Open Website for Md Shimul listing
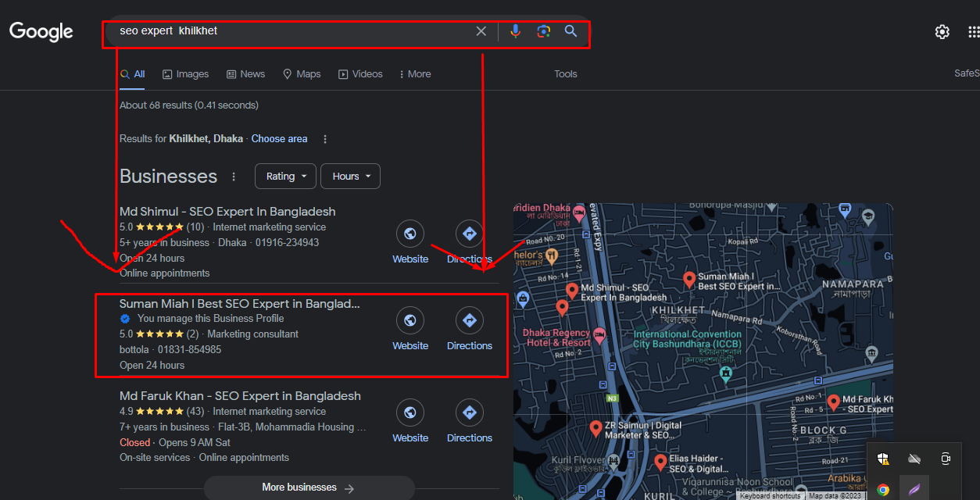Viewport: 980px width, 500px height. (410, 243)
